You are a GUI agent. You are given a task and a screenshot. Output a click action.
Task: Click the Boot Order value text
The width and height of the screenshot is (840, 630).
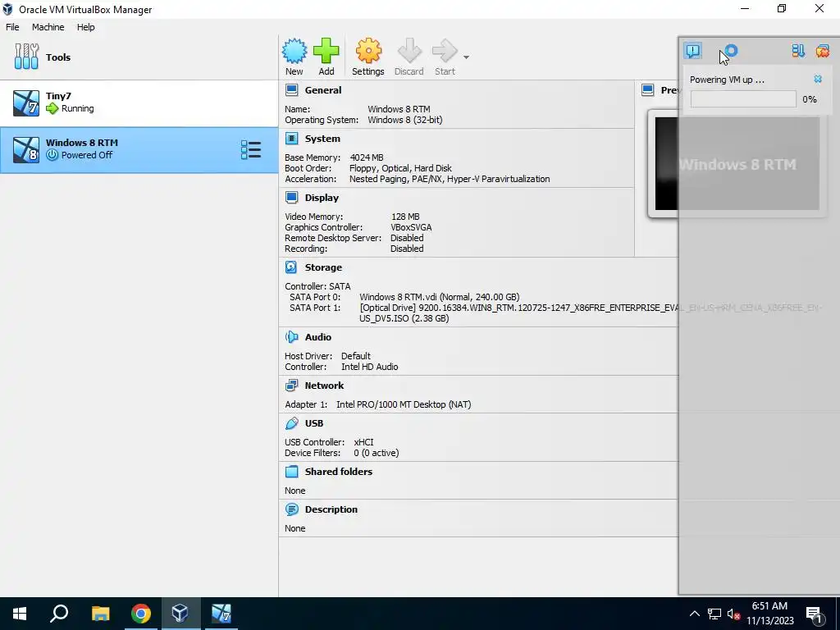coord(400,168)
